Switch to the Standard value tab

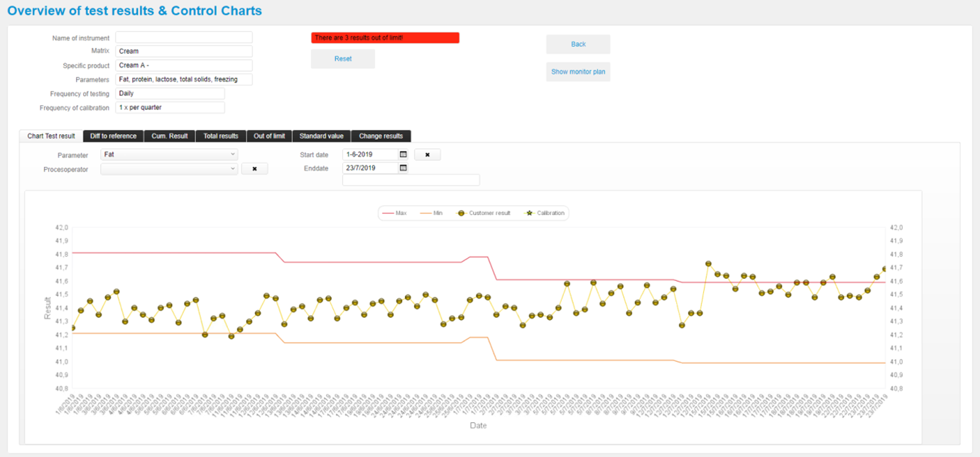click(x=321, y=136)
